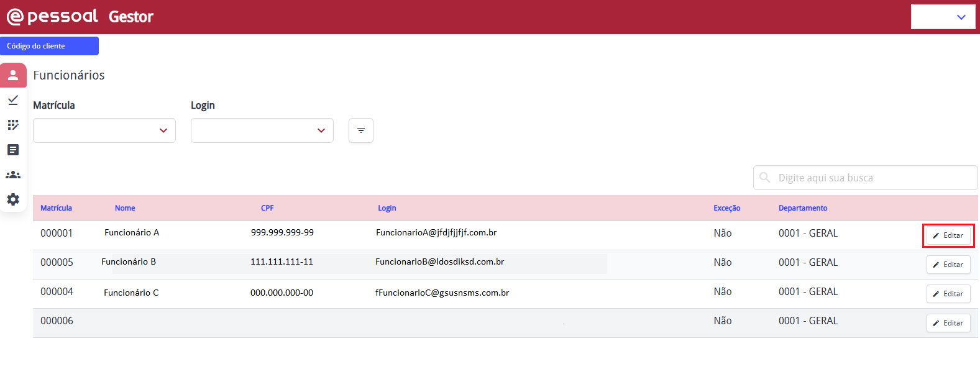
Task: Select matrícula 000006 cell
Action: (x=57, y=321)
